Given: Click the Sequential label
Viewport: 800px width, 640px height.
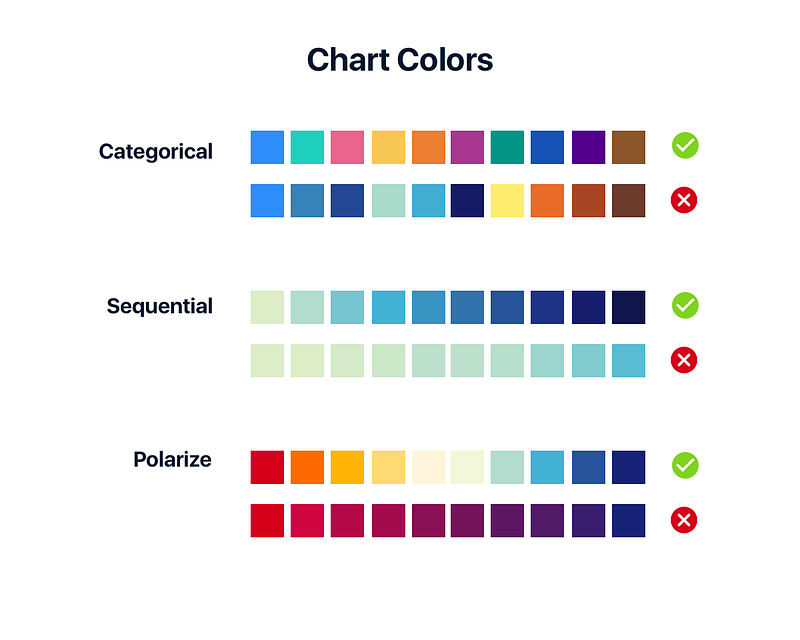Looking at the screenshot, I should click(160, 306).
